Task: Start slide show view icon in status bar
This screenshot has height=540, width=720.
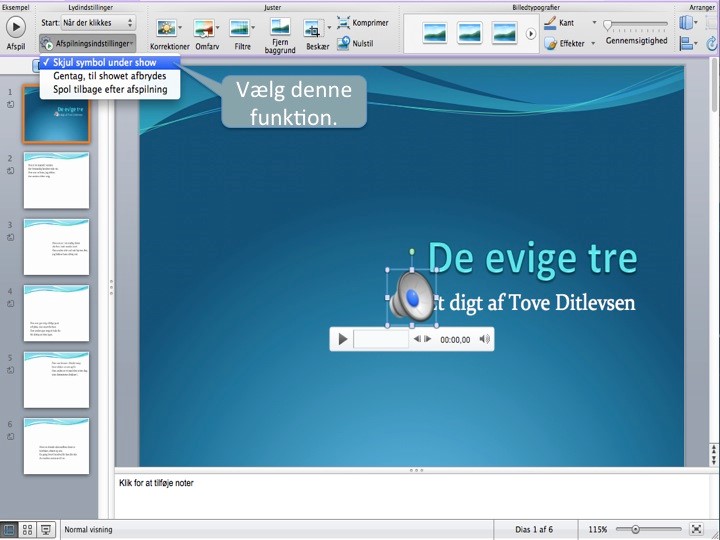Action: pos(45,529)
